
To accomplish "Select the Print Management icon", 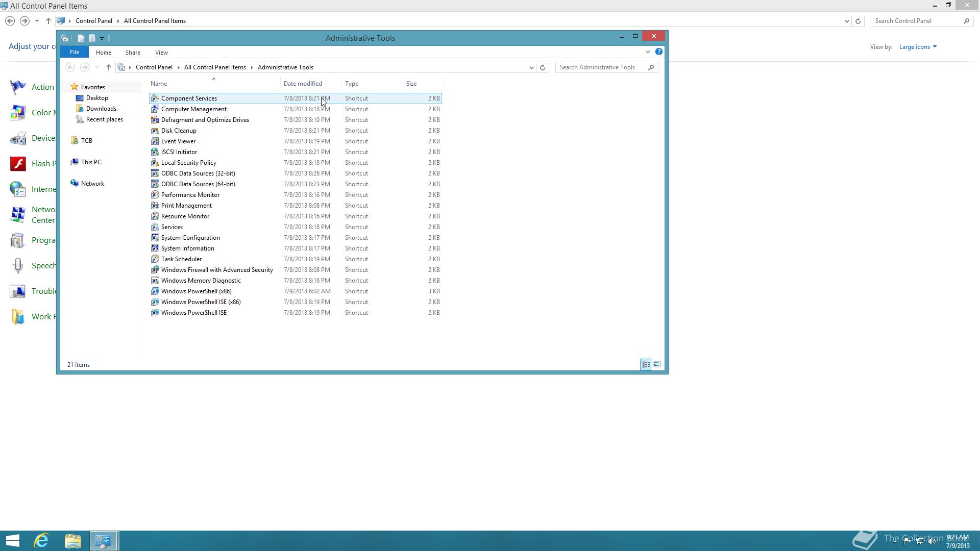I will pyautogui.click(x=155, y=206).
